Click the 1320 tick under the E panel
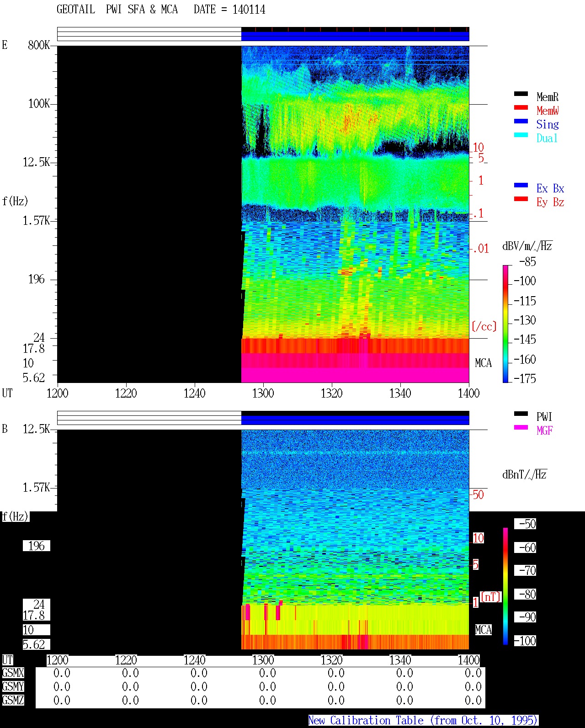Viewport: 585px width, 728px height. [332, 393]
